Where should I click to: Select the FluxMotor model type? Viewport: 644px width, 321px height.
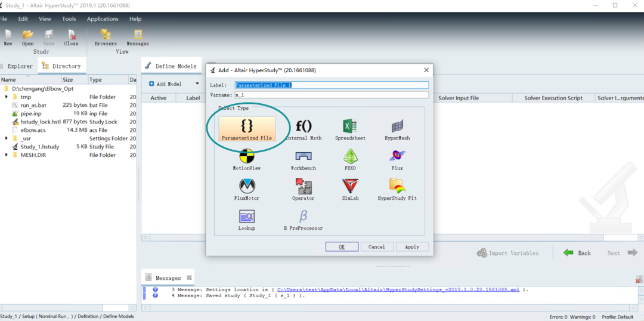(x=247, y=190)
